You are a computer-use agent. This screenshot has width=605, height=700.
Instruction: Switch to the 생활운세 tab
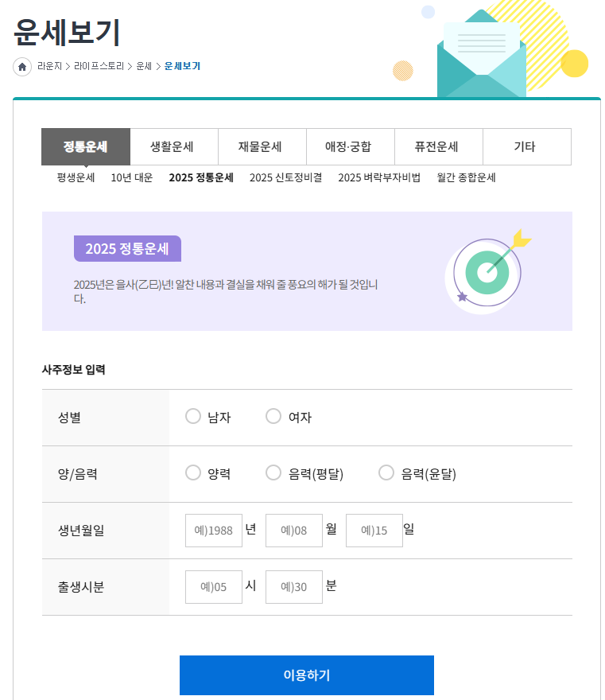coord(173,146)
